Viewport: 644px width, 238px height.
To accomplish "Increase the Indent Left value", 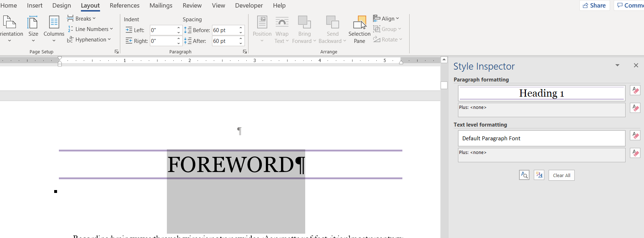I will tap(178, 28).
